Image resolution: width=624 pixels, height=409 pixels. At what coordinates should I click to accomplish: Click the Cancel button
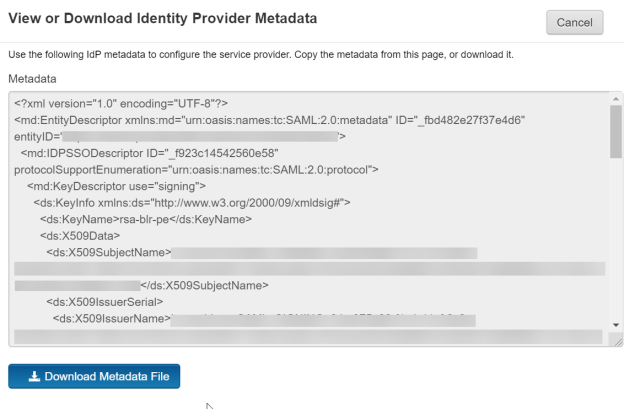pos(574,21)
